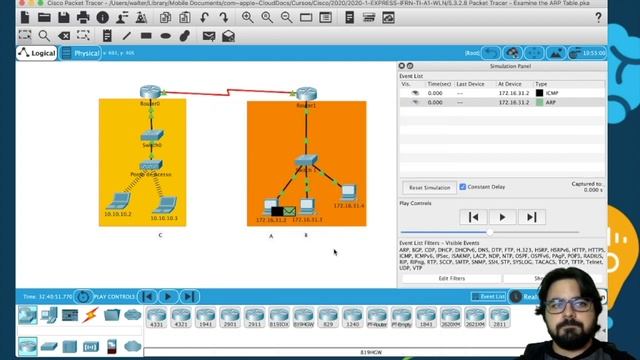The width and height of the screenshot is (640, 360).
Task: Select the 4331 router model
Action: (x=156, y=318)
